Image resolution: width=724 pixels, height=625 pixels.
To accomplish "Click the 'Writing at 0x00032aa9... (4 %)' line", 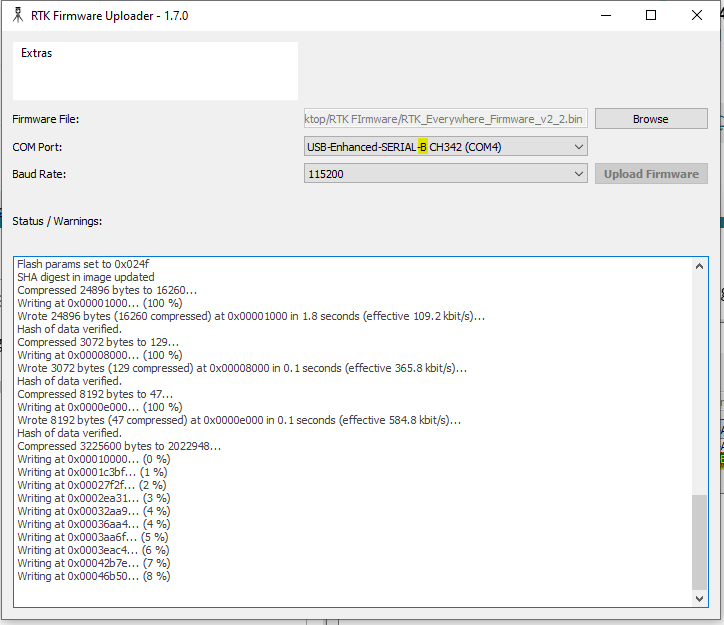I will (94, 511).
